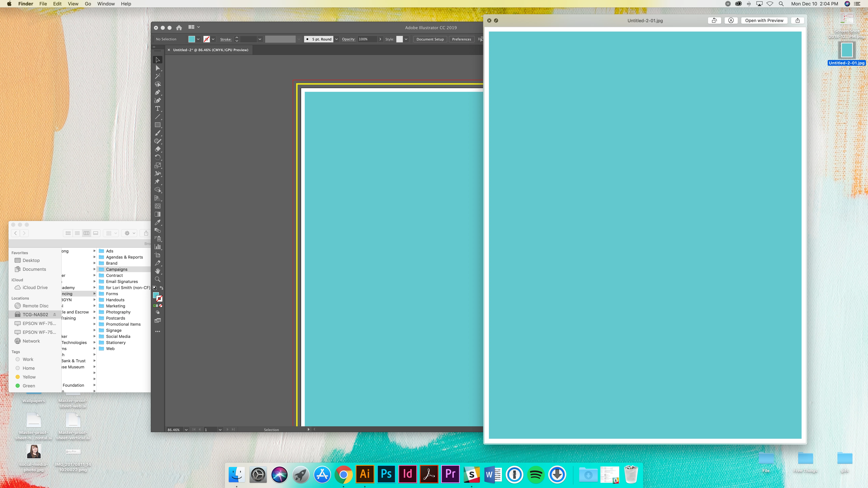Switch Finder to column view
Image resolution: width=868 pixels, height=488 pixels.
[x=87, y=233]
